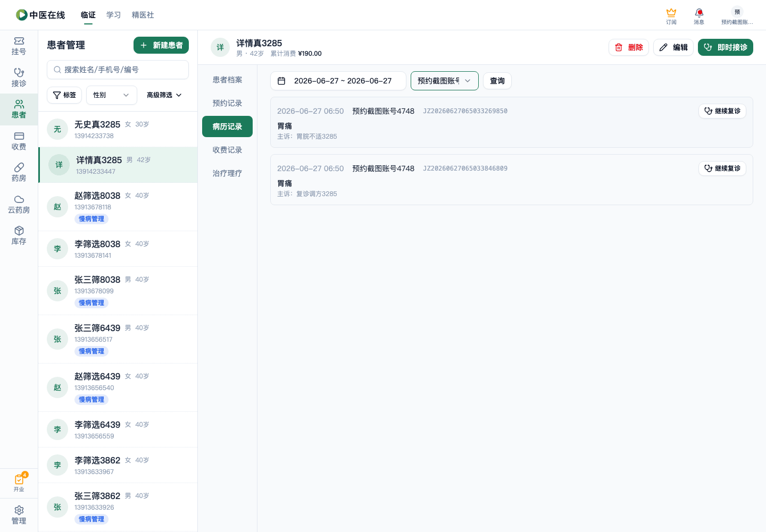Click the date range 2026-06-27 field
766x532 pixels.
(338, 81)
